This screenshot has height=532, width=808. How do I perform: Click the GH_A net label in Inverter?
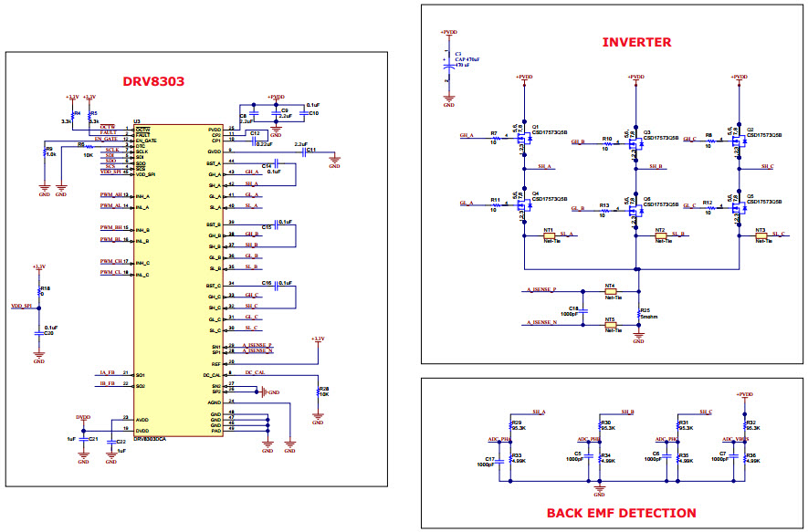[467, 135]
